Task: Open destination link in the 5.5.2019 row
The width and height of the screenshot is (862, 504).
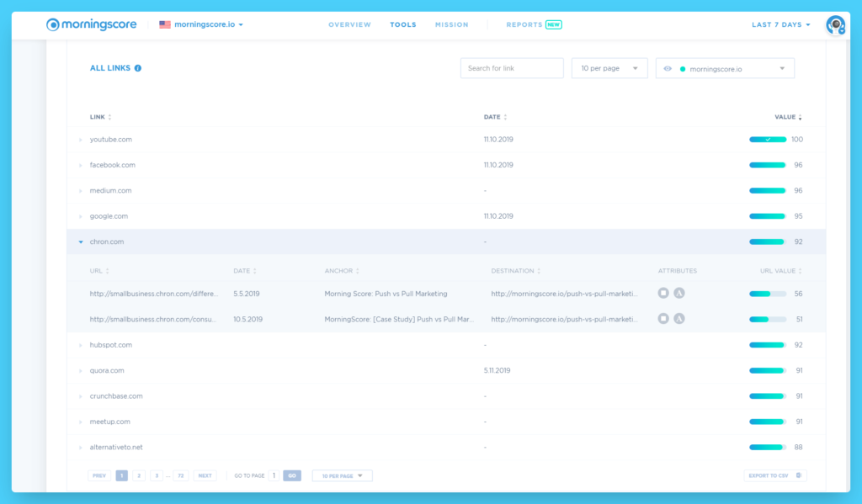Action: click(564, 294)
